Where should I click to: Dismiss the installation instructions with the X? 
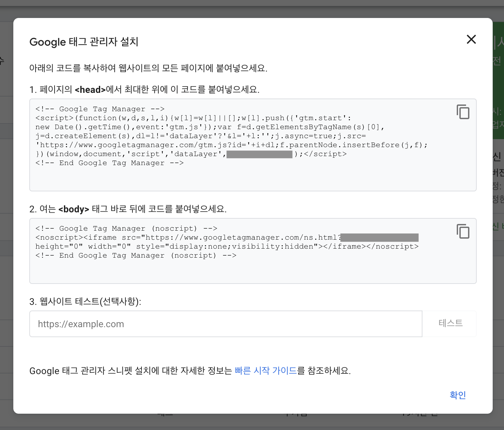pyautogui.click(x=471, y=39)
